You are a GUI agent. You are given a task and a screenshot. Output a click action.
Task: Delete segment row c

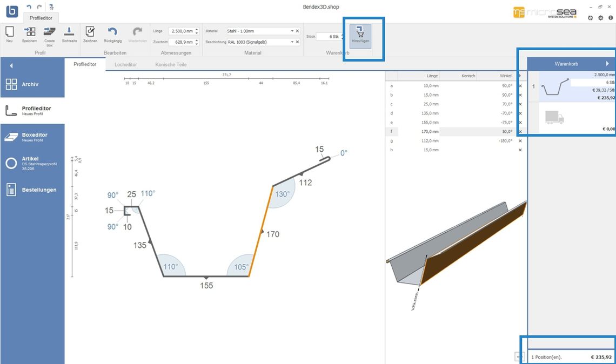[520, 104]
